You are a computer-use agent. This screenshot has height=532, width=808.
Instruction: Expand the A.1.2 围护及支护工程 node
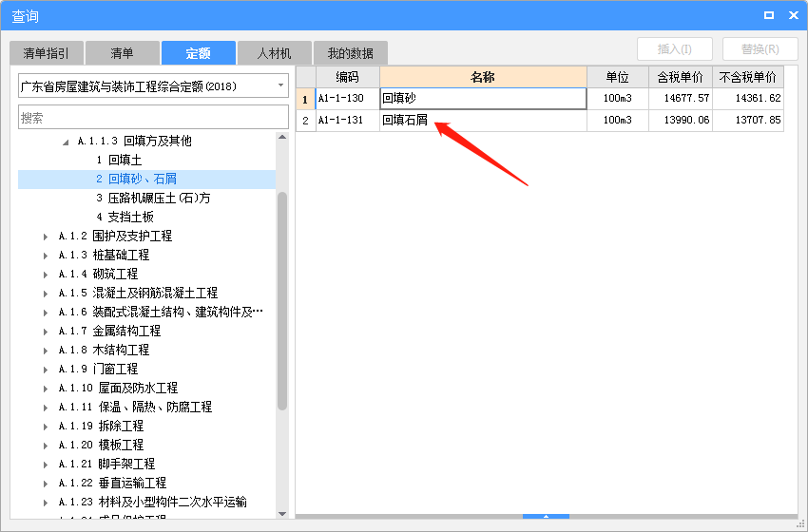coord(46,237)
